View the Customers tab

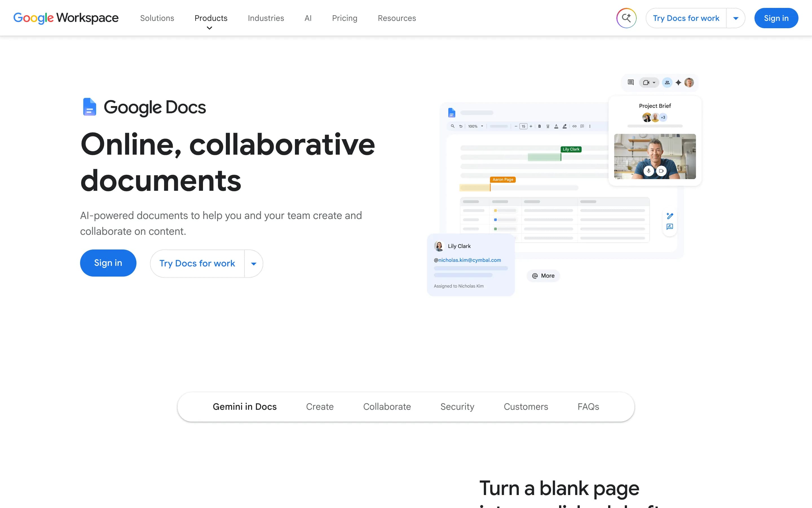(526, 406)
